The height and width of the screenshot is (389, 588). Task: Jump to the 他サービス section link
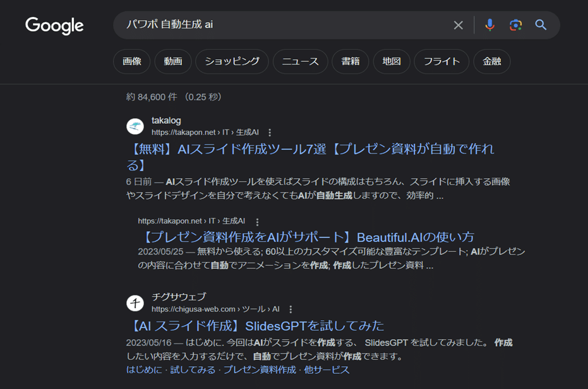pyautogui.click(x=327, y=370)
